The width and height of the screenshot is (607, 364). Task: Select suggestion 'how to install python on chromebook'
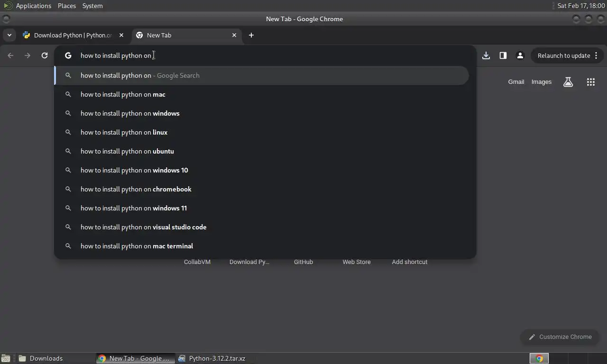click(x=262, y=189)
